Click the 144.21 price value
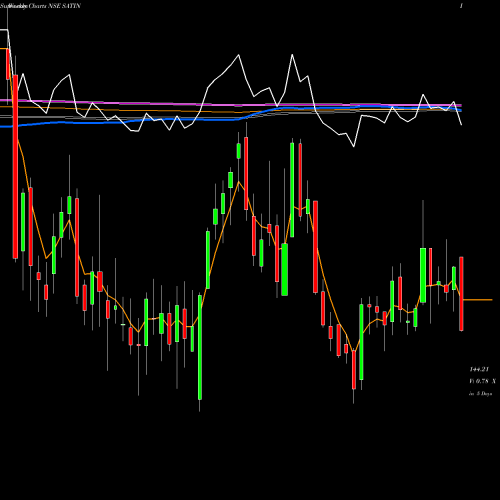The image size is (500, 500). click(x=479, y=369)
